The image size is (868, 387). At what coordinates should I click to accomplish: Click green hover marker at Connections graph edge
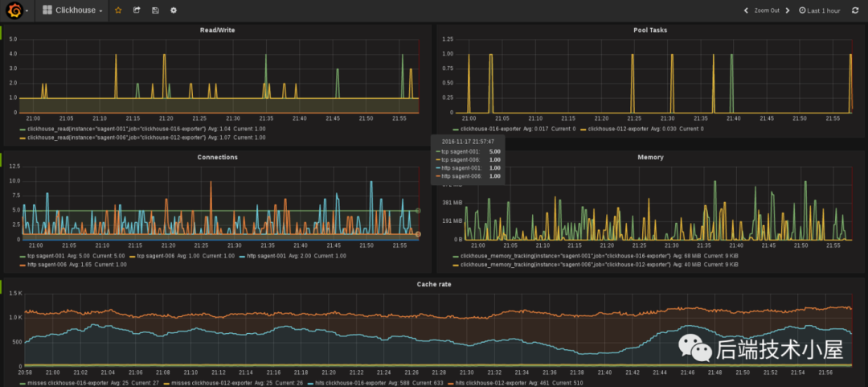click(x=418, y=211)
